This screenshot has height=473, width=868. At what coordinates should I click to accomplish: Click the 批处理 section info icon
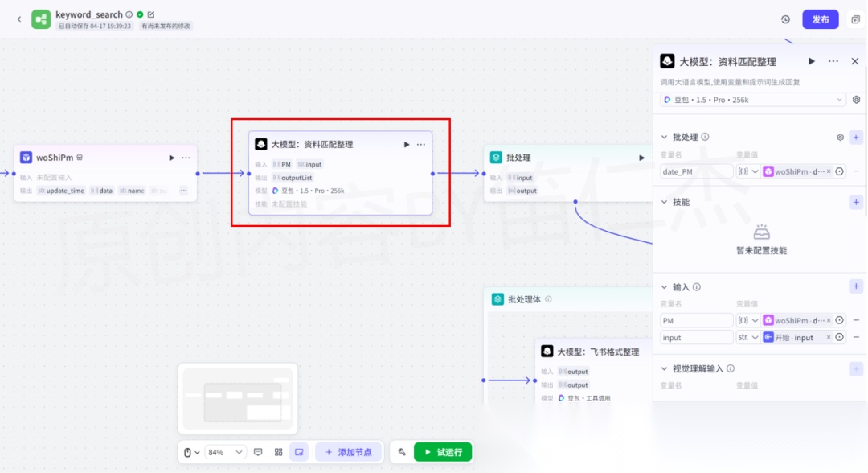click(705, 137)
